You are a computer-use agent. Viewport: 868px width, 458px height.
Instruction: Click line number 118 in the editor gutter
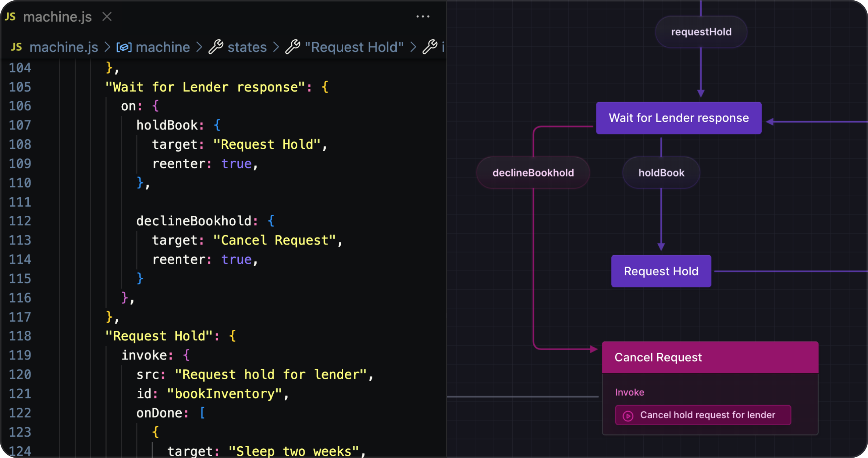21,336
